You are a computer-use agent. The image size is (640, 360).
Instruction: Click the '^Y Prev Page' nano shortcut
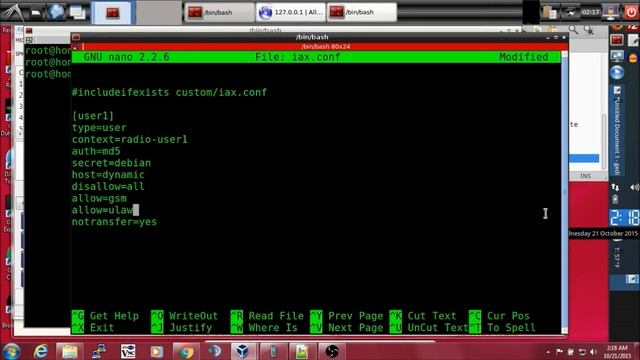tap(347, 316)
